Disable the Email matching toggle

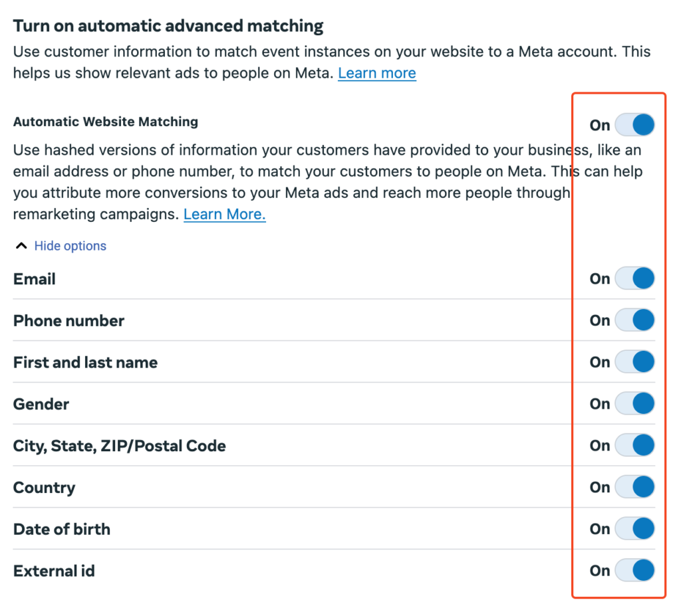coord(634,278)
